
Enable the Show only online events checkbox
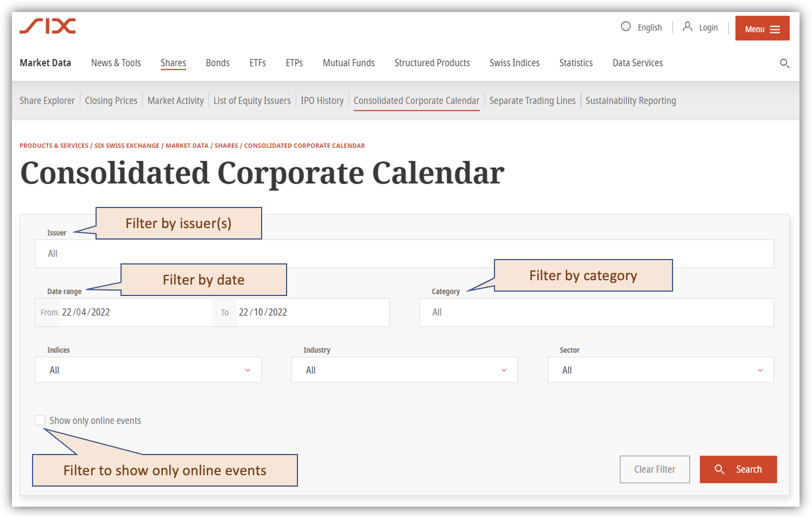[40, 420]
